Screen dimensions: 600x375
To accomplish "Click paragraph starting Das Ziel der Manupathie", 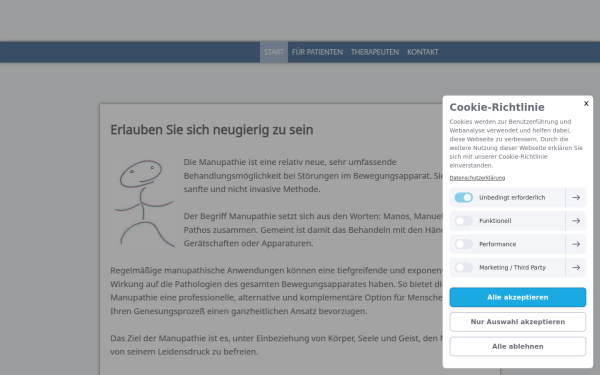I will click(x=276, y=345).
